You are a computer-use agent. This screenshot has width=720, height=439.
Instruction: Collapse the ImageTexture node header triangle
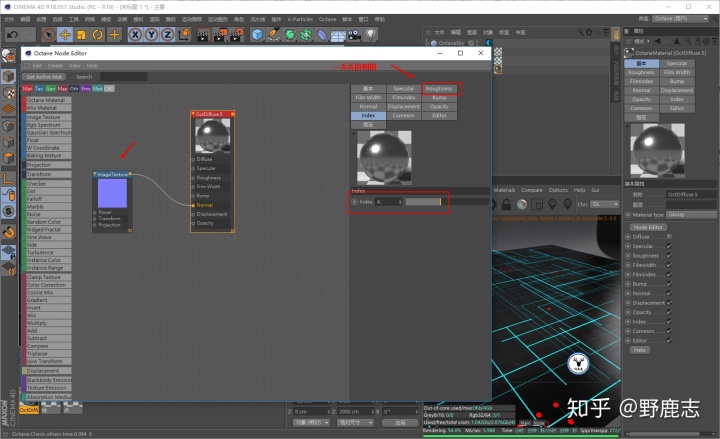point(95,174)
